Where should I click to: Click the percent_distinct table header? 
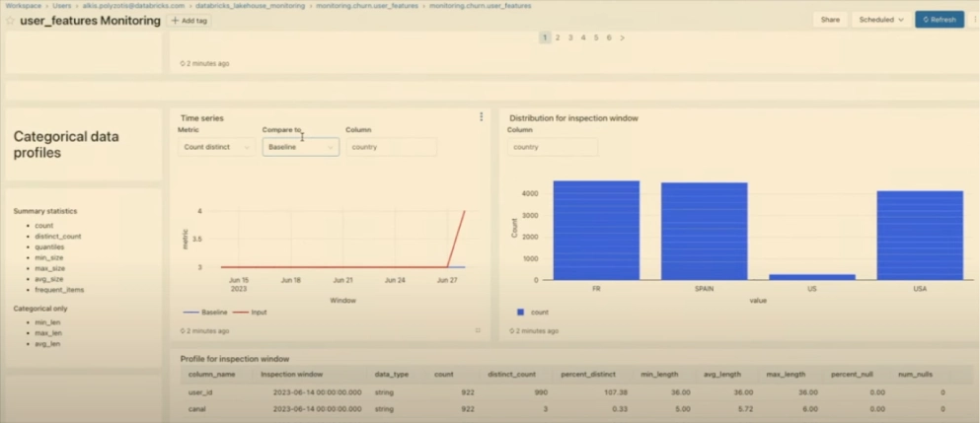[588, 375]
